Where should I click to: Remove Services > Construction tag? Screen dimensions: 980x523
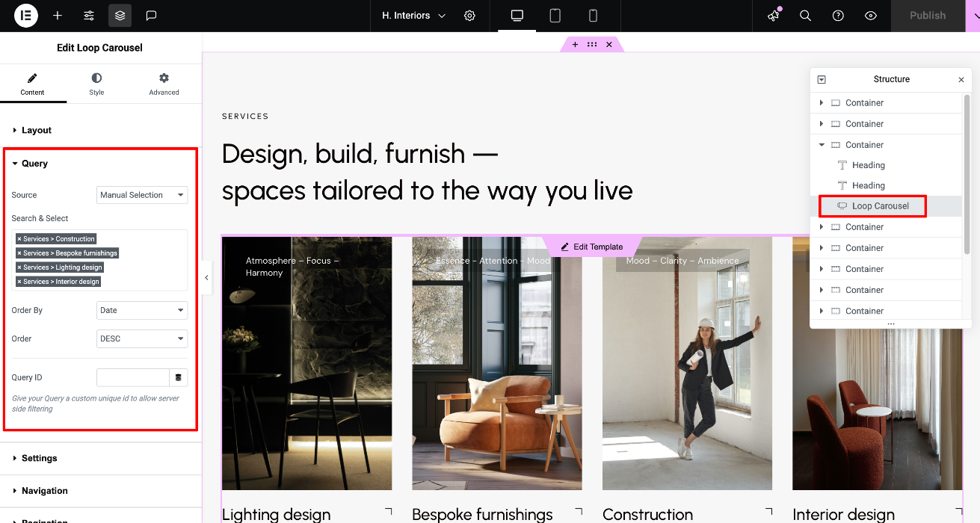(19, 239)
